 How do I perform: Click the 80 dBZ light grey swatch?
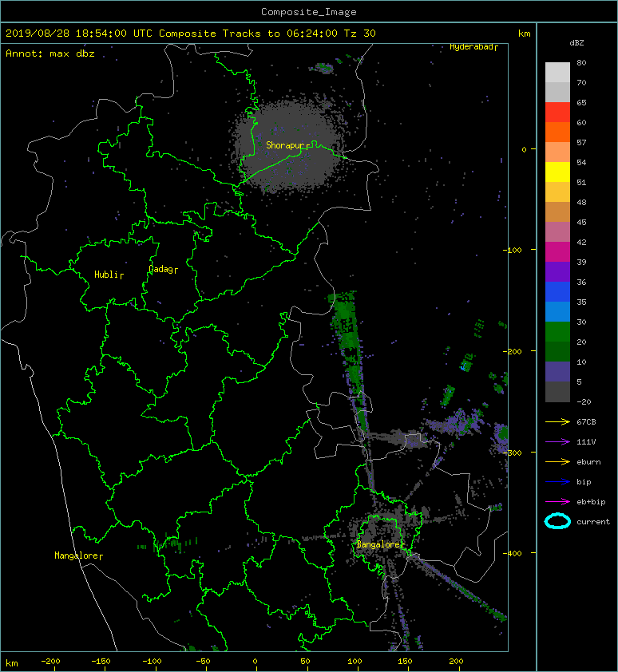pyautogui.click(x=557, y=73)
